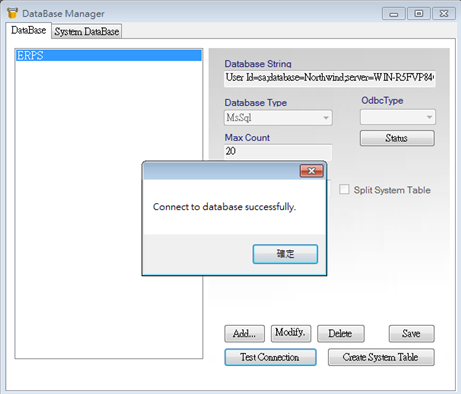Viewport: 461px width, 394px height.
Task: Minimize the DataBase Manager window
Action: [394, 14]
